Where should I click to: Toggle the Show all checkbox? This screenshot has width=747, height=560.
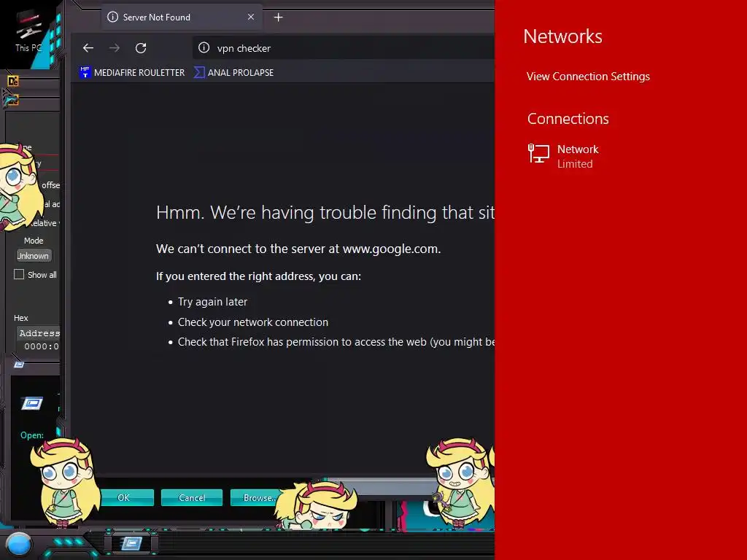[x=19, y=274]
